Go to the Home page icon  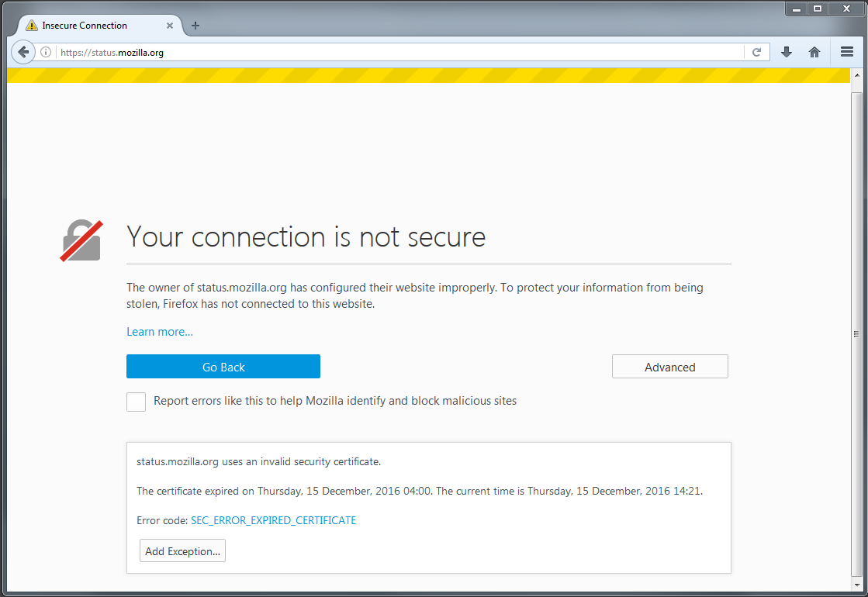pos(814,52)
